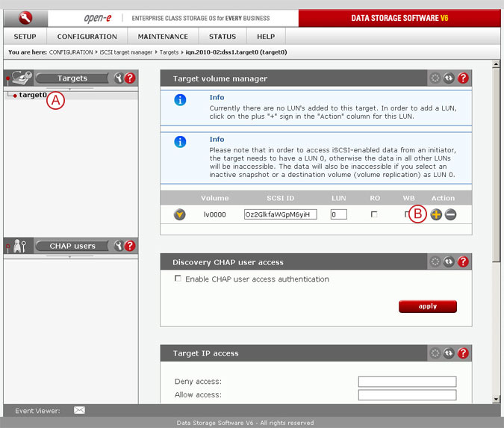
Task: Open the HELP menu
Action: 266,37
